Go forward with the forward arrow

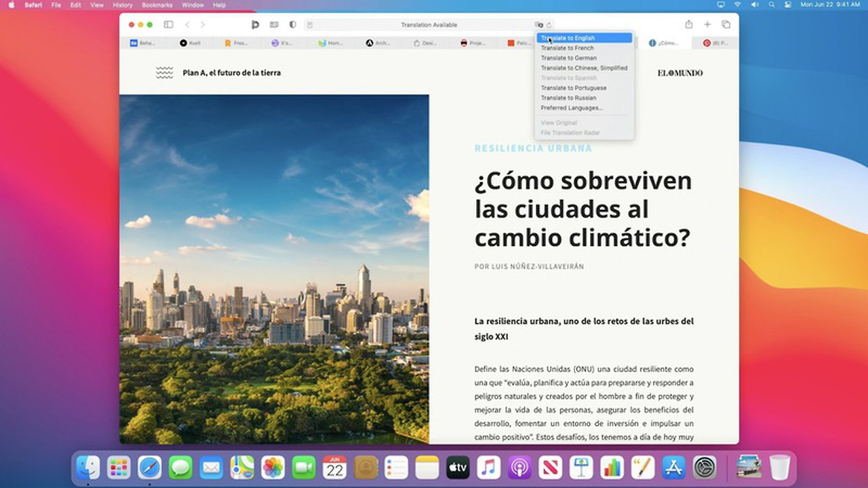pos(202,25)
